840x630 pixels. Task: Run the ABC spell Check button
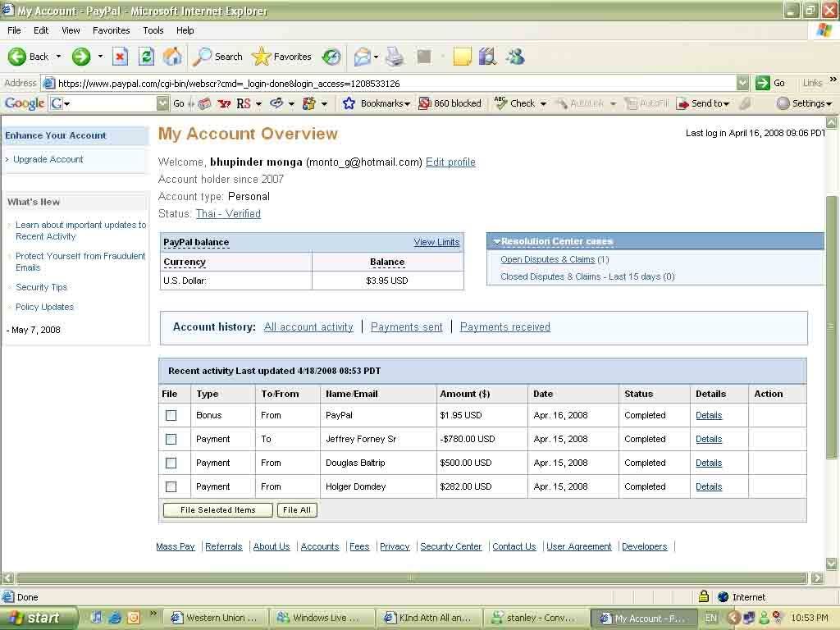pos(515,103)
